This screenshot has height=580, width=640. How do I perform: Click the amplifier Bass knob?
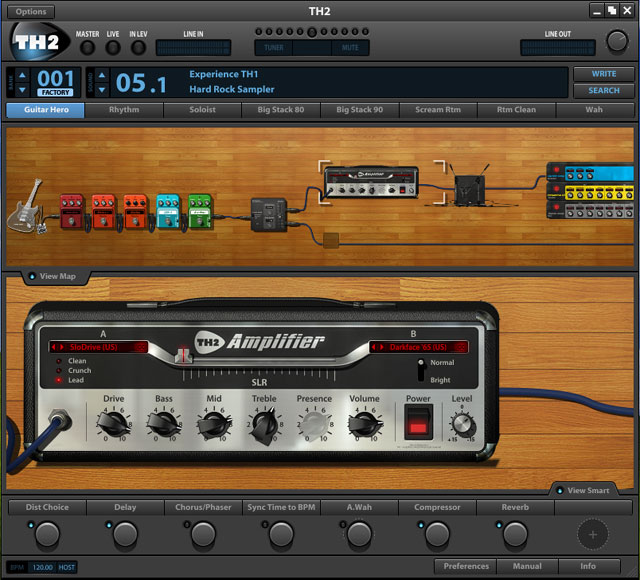(x=163, y=424)
